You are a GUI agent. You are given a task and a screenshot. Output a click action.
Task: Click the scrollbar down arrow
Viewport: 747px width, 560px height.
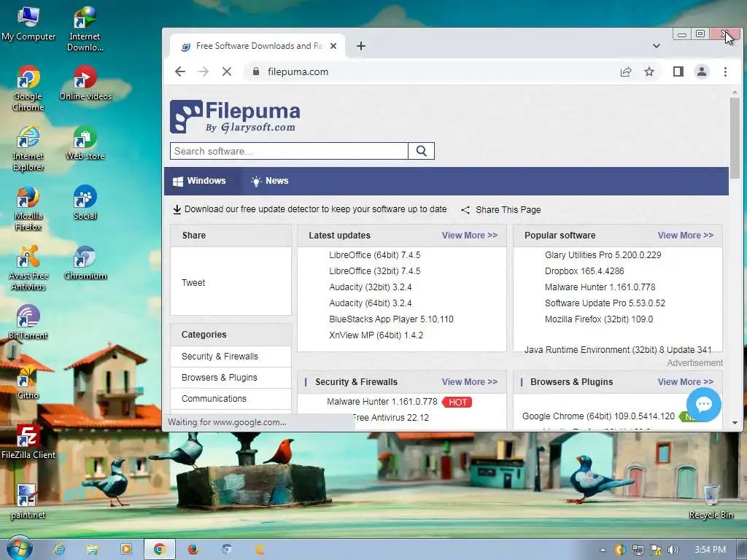tap(735, 423)
